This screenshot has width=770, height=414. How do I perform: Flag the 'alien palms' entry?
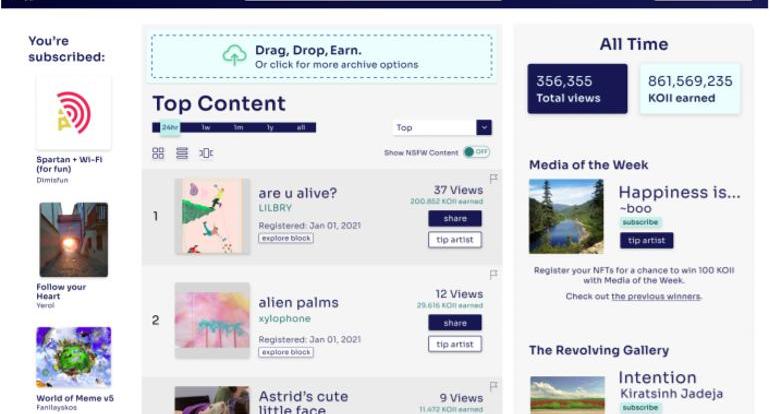[x=494, y=275]
